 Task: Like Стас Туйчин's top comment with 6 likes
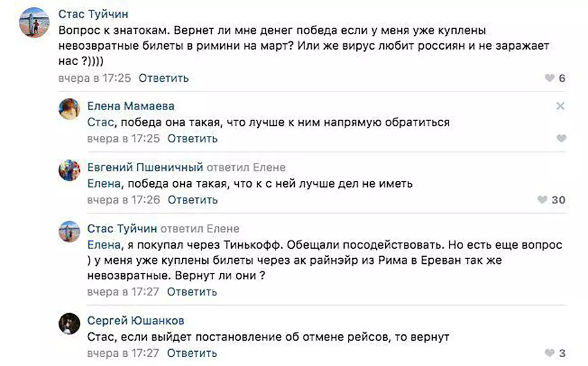tap(550, 78)
